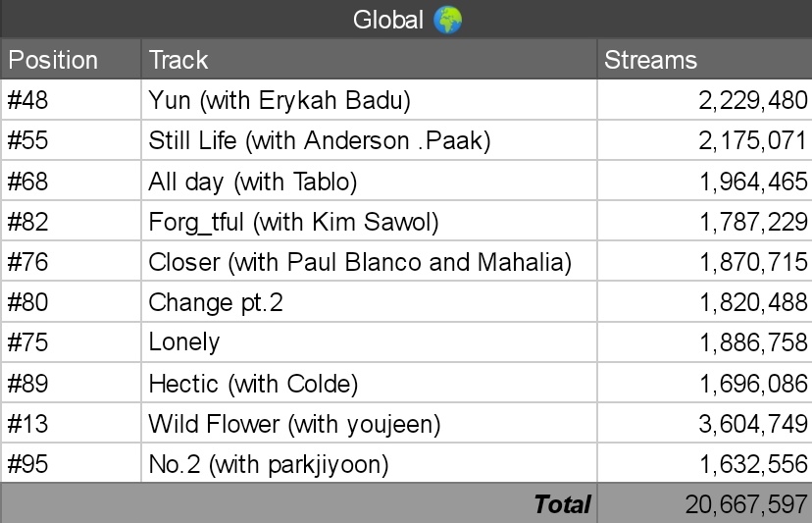Image resolution: width=812 pixels, height=523 pixels.
Task: Select the All day (with Tablo) cell
Action: (252, 182)
